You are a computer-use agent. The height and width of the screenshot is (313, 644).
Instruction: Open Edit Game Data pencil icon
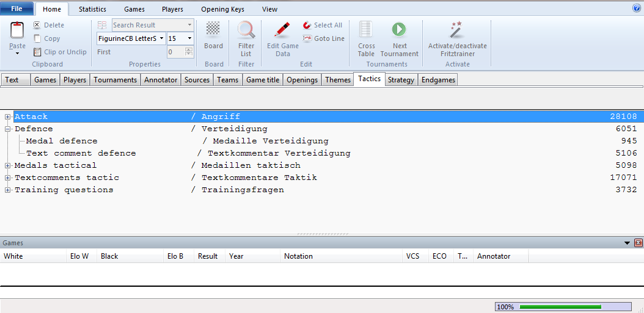point(282,30)
